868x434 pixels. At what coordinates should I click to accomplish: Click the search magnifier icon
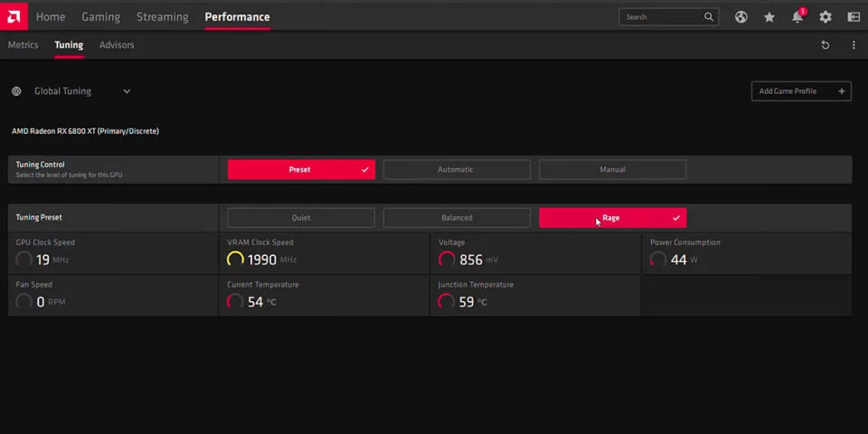pos(709,17)
